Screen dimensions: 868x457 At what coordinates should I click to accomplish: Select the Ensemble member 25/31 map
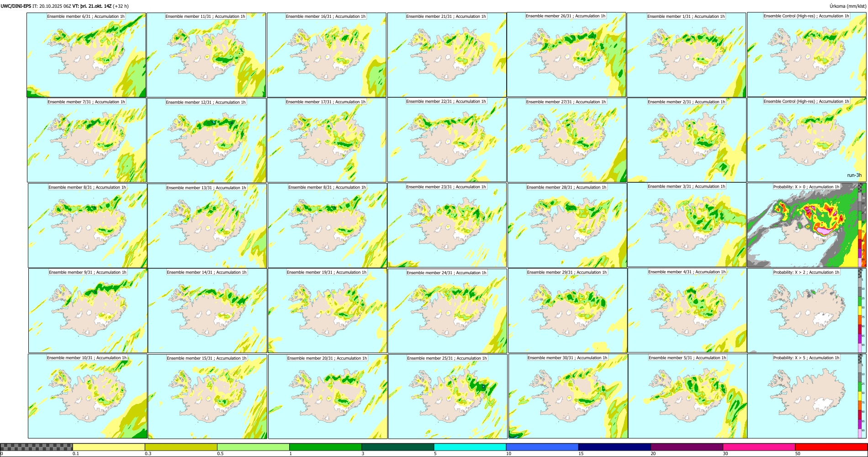(x=448, y=397)
